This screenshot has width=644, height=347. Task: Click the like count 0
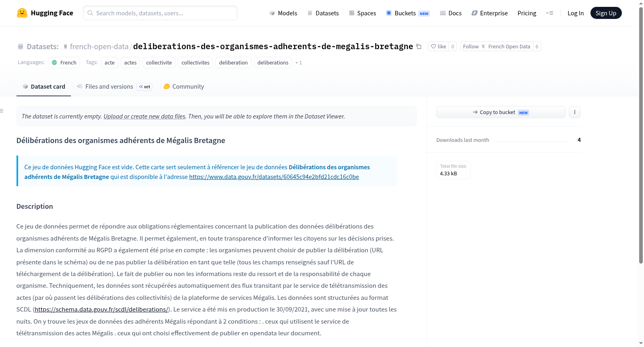tap(453, 46)
